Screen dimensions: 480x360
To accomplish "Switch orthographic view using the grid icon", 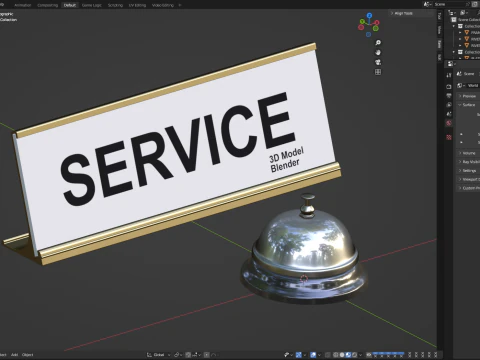I will 378,72.
